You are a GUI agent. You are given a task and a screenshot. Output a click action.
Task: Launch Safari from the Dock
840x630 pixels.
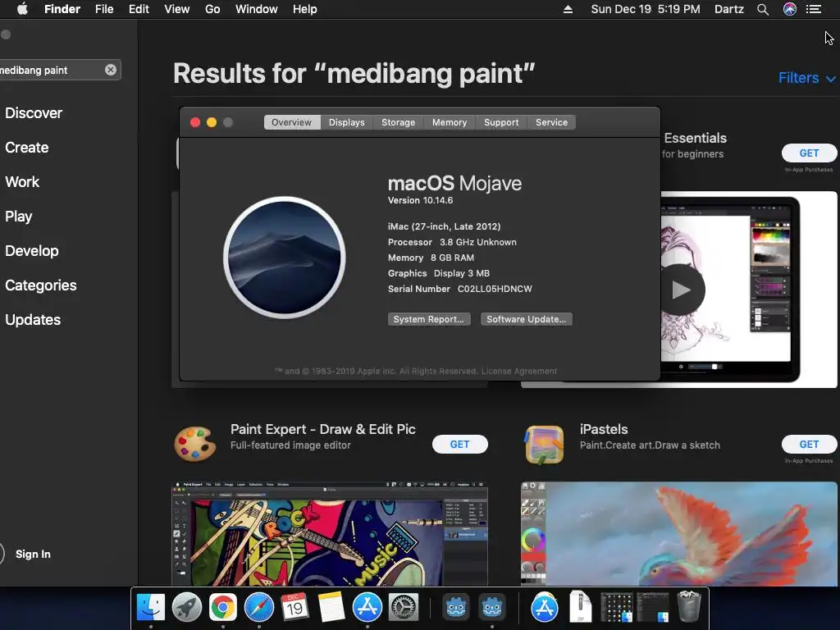(x=258, y=608)
